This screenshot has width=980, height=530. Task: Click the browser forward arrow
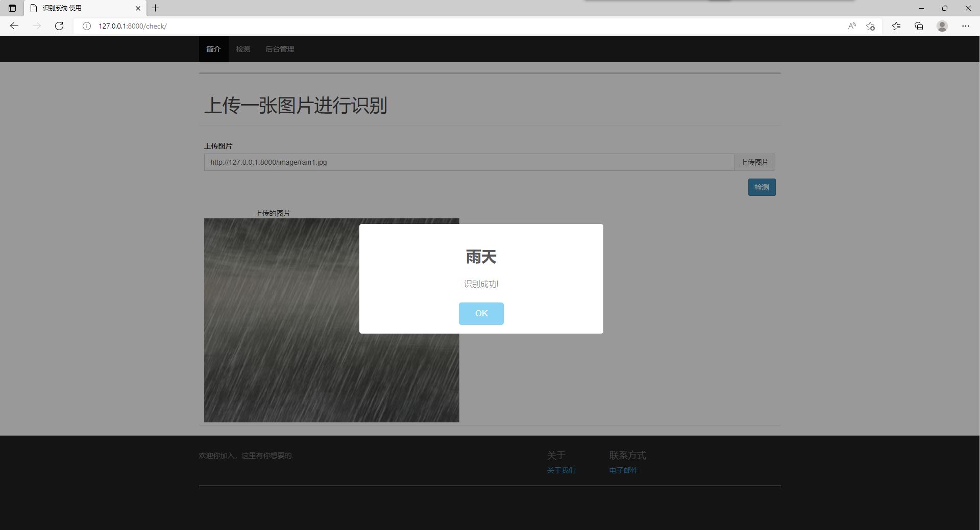point(37,26)
